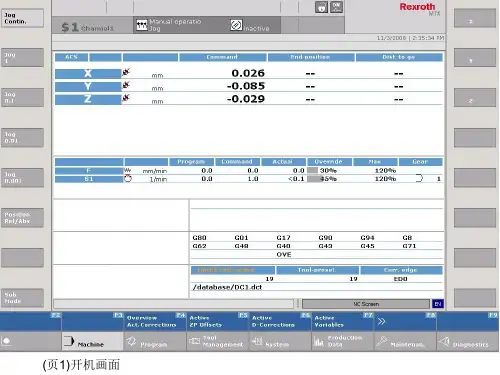500x375 pixels.
Task: Open Production Data chart icon
Action: pyautogui.click(x=319, y=341)
